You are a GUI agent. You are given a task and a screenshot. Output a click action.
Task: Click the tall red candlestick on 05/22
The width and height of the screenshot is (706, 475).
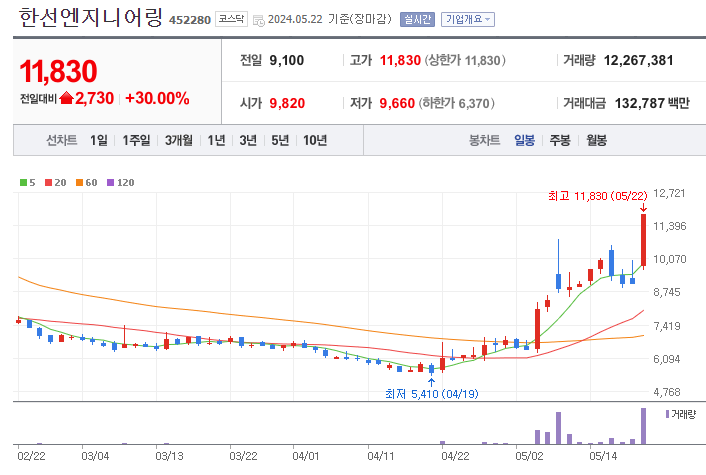pyautogui.click(x=643, y=240)
